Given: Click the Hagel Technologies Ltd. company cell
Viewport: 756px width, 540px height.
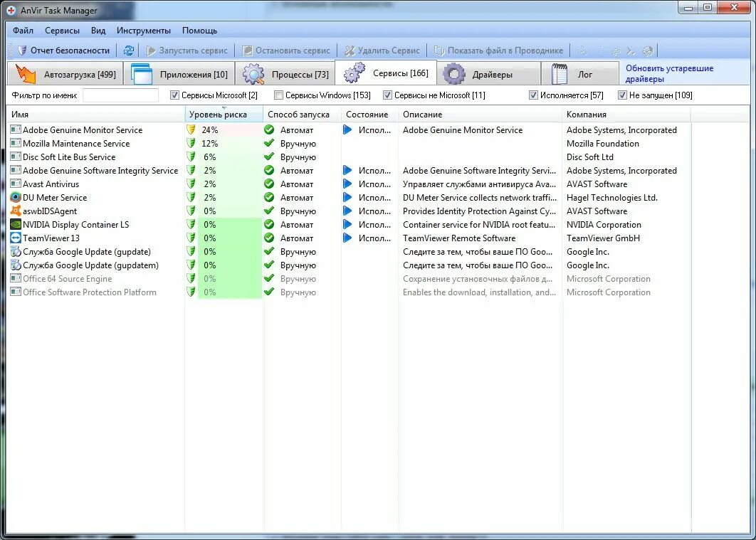Looking at the screenshot, I should [611, 198].
